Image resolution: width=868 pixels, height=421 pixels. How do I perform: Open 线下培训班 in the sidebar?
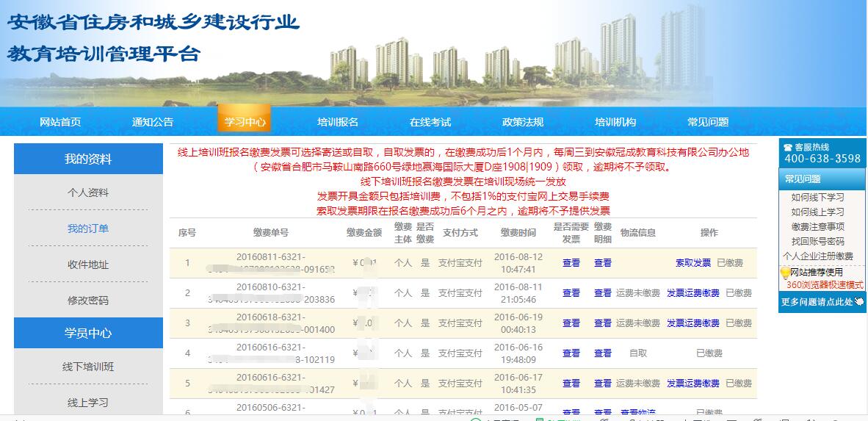click(88, 367)
